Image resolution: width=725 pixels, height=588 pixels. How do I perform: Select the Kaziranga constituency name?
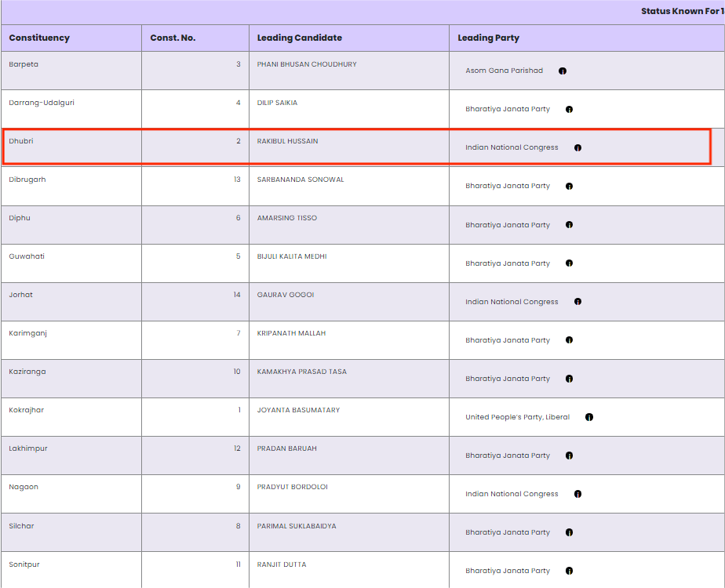pyautogui.click(x=27, y=372)
